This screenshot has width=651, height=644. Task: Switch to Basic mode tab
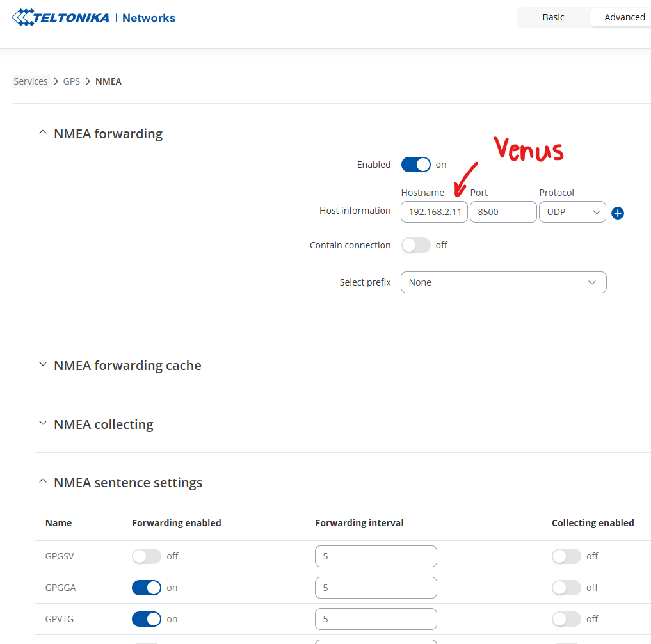tap(553, 17)
